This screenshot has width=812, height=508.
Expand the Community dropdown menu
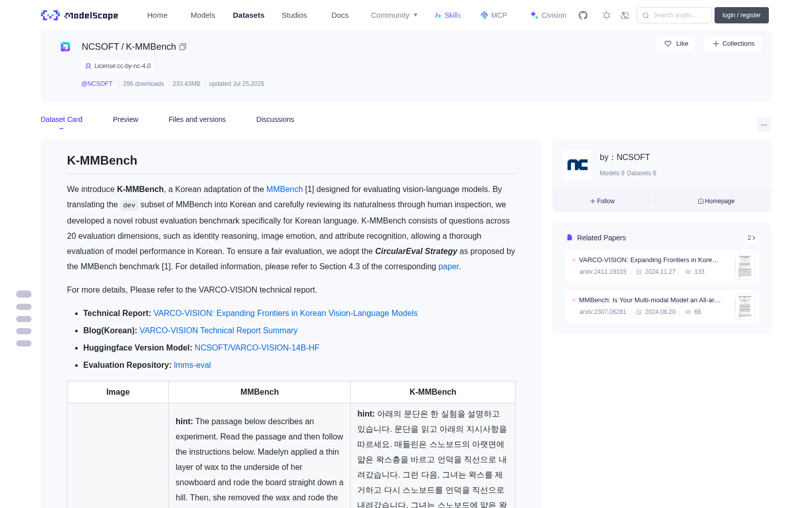[394, 15]
